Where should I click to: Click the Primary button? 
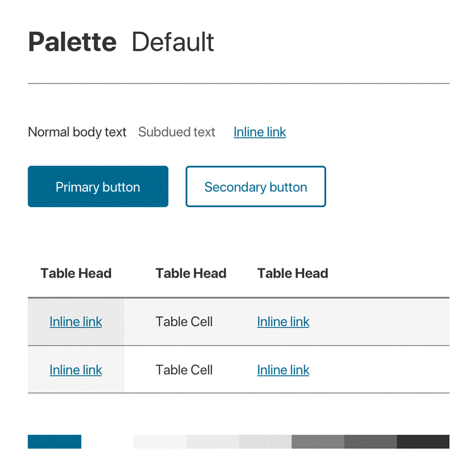98,187
